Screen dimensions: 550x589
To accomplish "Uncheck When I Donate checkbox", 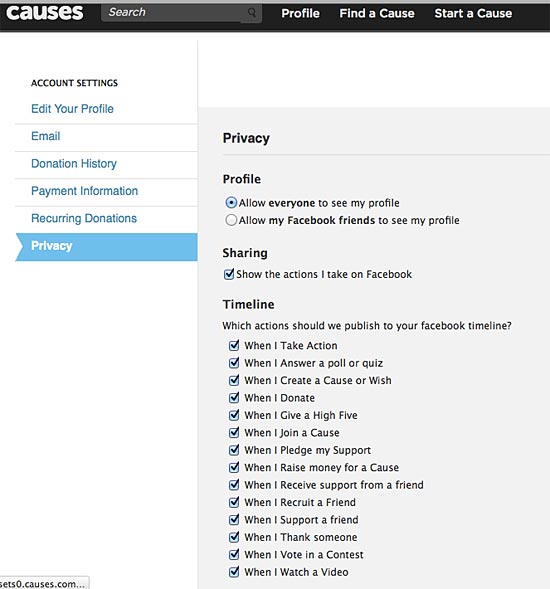I will pyautogui.click(x=234, y=397).
